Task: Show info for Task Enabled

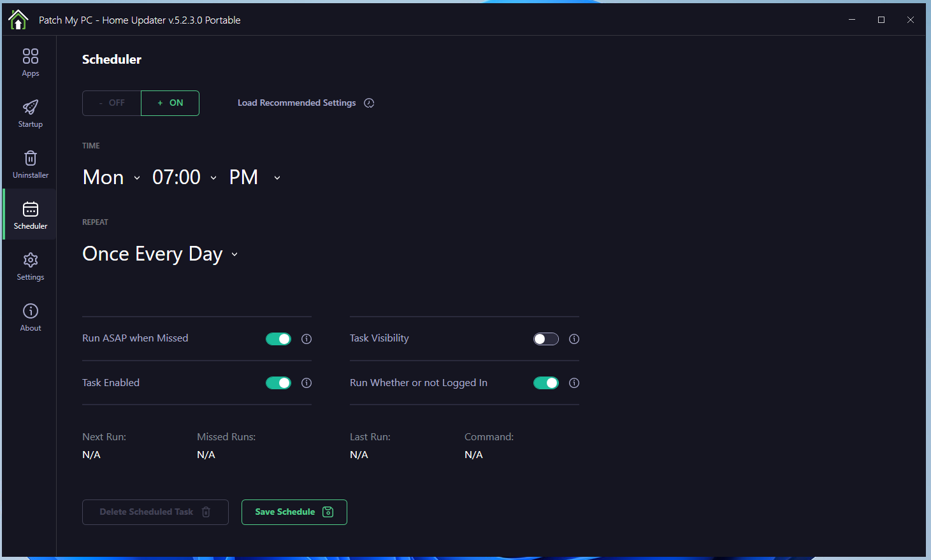Action: pyautogui.click(x=307, y=383)
